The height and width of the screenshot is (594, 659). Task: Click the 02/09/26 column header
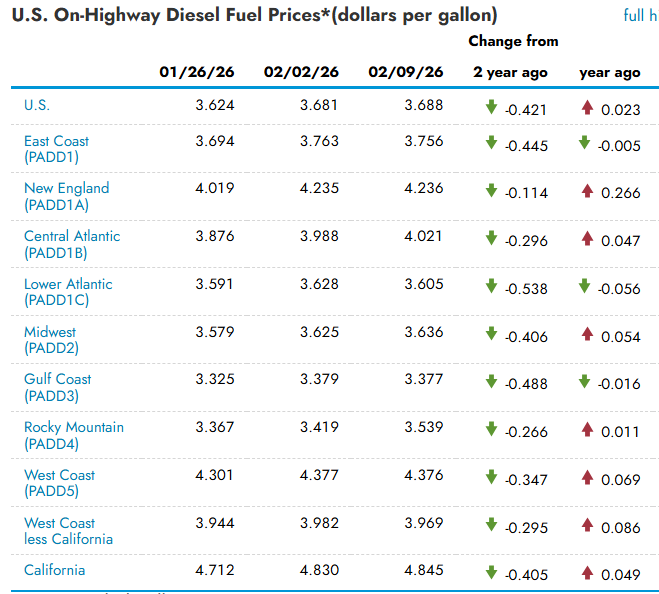click(x=405, y=72)
